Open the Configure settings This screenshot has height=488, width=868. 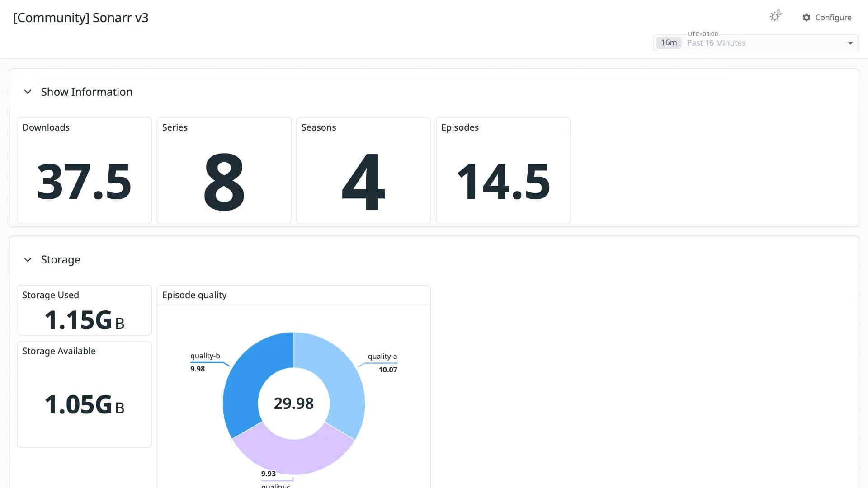coord(827,18)
